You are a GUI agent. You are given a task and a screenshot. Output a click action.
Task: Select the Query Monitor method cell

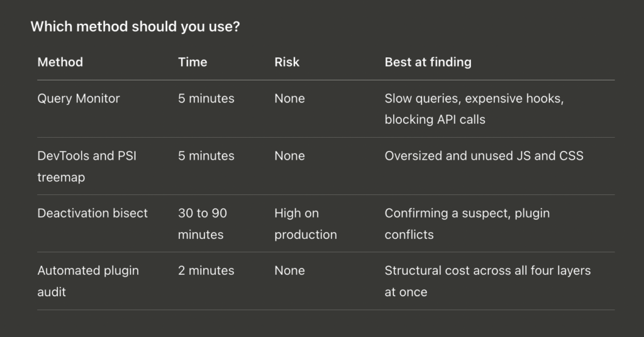pos(79,99)
